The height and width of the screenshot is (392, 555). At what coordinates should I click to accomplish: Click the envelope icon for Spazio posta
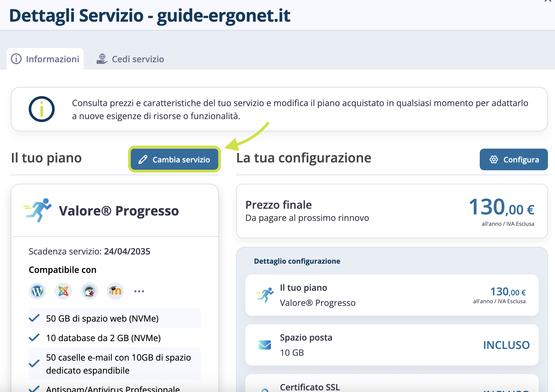click(x=265, y=345)
